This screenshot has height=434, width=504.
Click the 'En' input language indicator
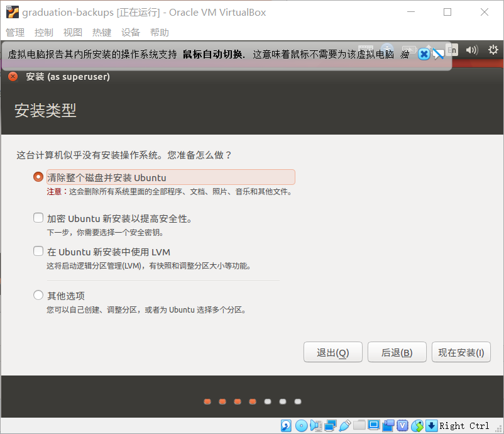452,50
